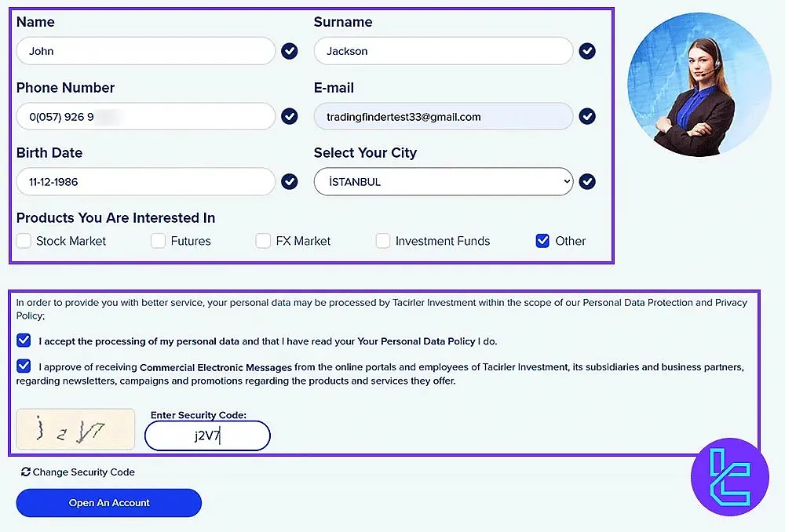Select the Investment Funds checkbox
Image resolution: width=785 pixels, height=532 pixels.
(383, 241)
